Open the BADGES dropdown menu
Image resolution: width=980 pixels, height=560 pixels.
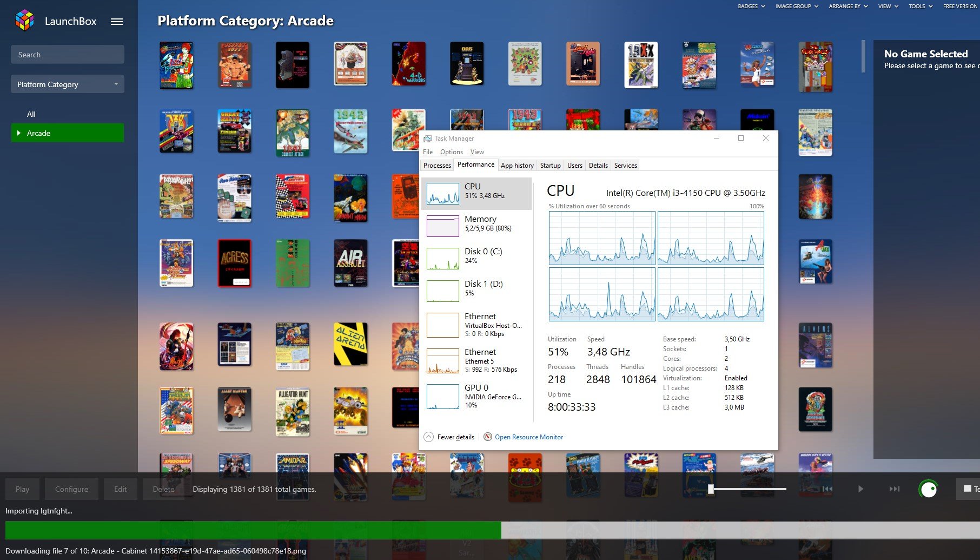(x=751, y=6)
